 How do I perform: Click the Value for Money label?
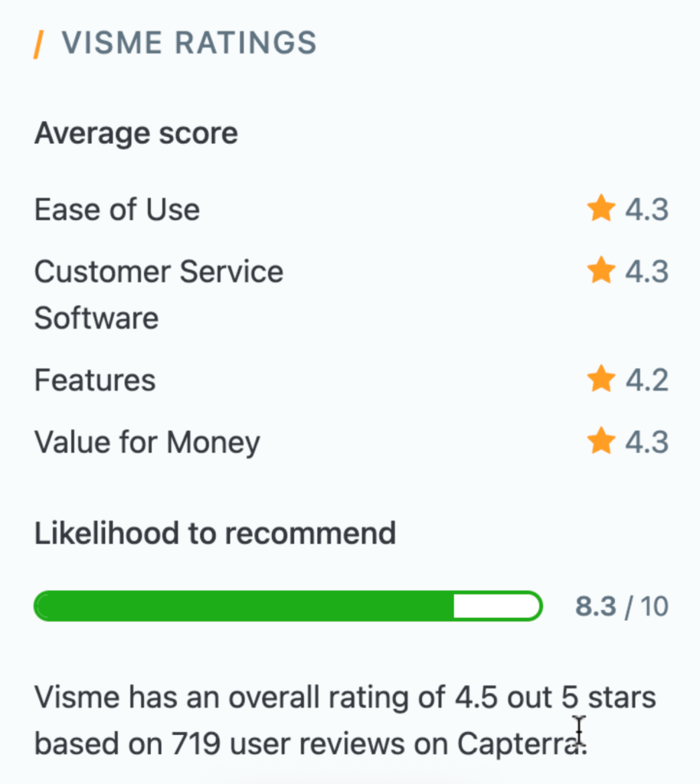[x=147, y=442]
